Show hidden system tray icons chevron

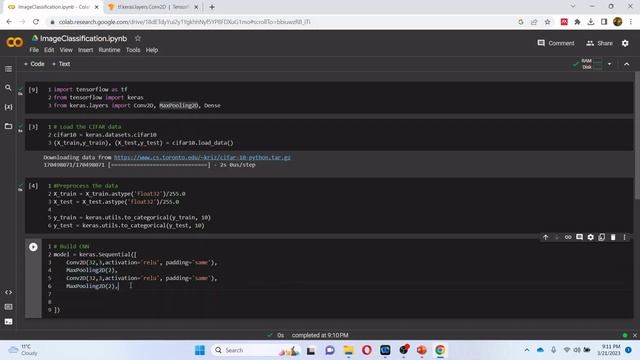pyautogui.click(x=527, y=350)
